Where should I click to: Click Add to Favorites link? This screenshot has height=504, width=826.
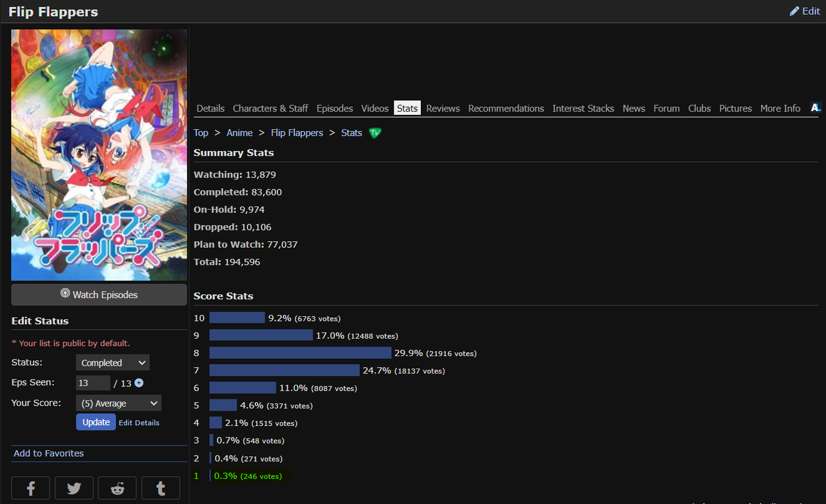point(48,453)
